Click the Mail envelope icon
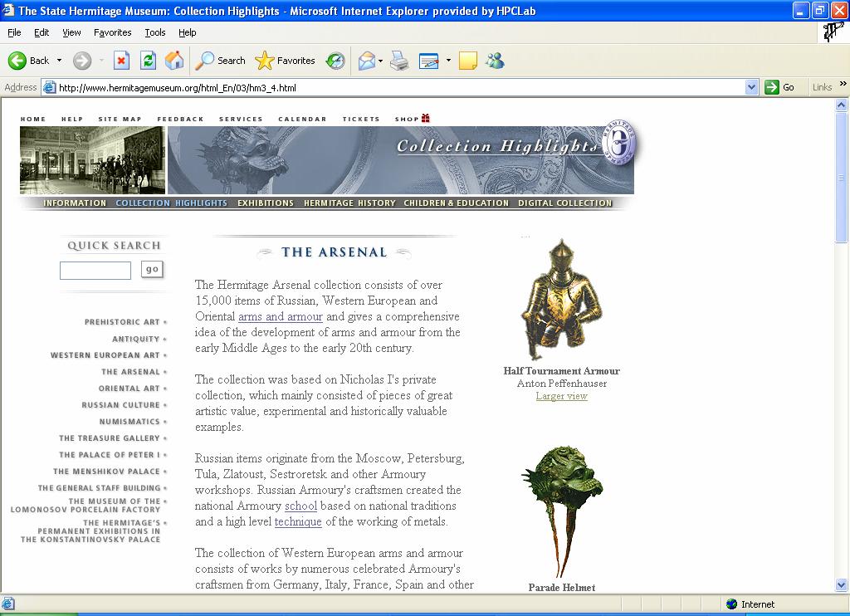 click(x=367, y=61)
